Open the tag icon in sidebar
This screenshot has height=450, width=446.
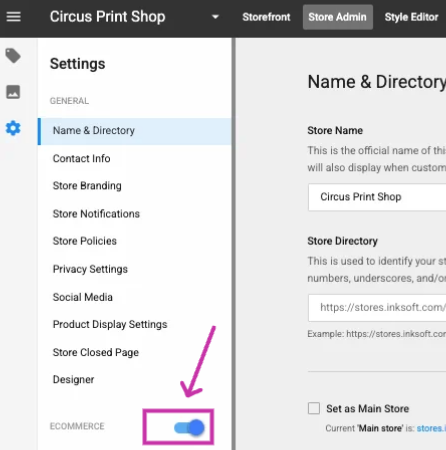point(13,56)
